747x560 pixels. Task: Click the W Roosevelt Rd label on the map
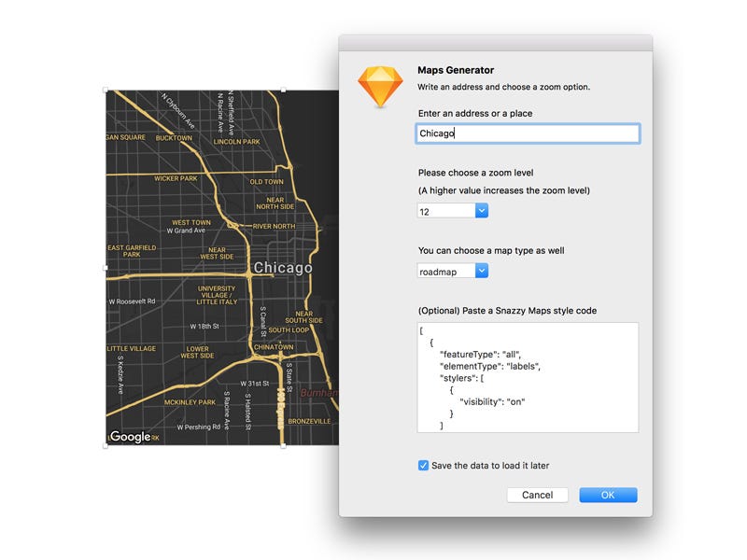click(x=132, y=301)
